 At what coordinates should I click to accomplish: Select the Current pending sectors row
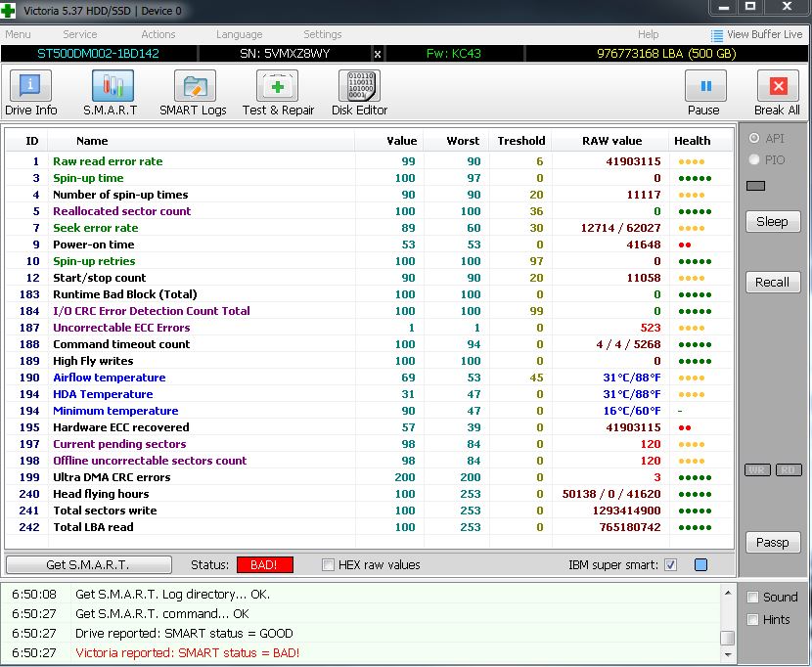pyautogui.click(x=369, y=444)
